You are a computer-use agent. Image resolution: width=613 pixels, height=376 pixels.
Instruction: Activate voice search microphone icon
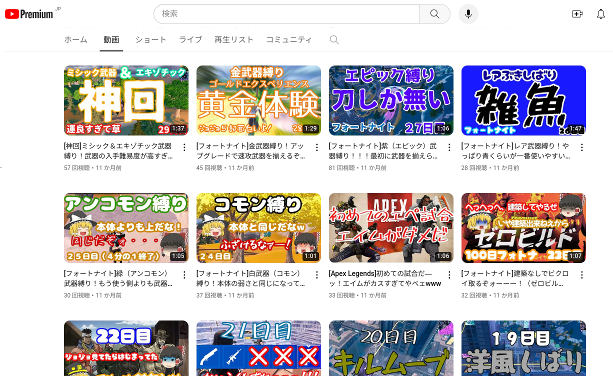point(468,14)
